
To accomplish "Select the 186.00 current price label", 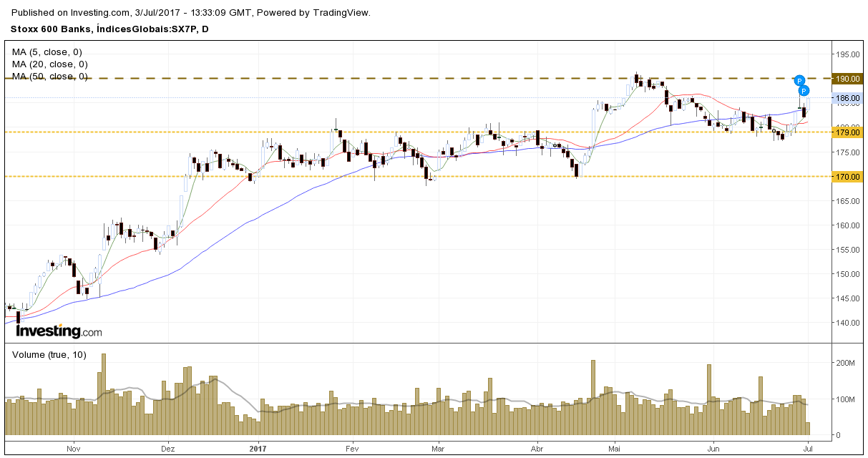I will [847, 98].
